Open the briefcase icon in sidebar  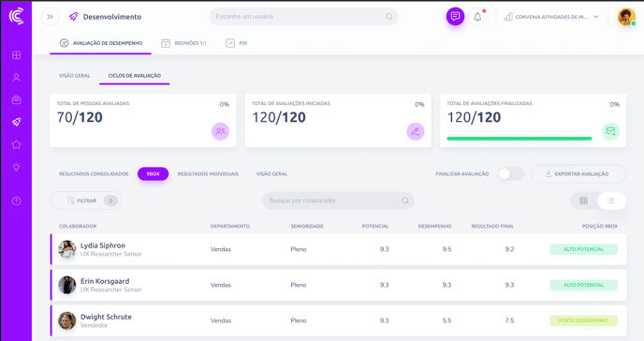pyautogui.click(x=17, y=100)
